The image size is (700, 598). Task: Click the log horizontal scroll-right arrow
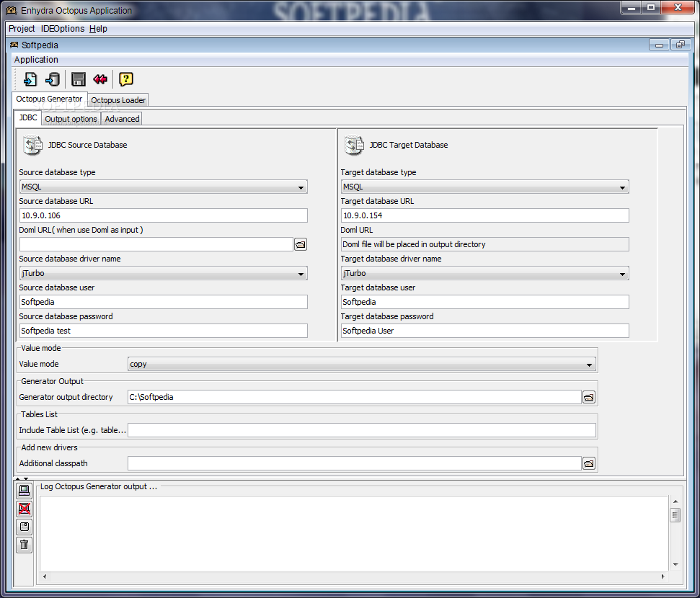(x=663, y=576)
